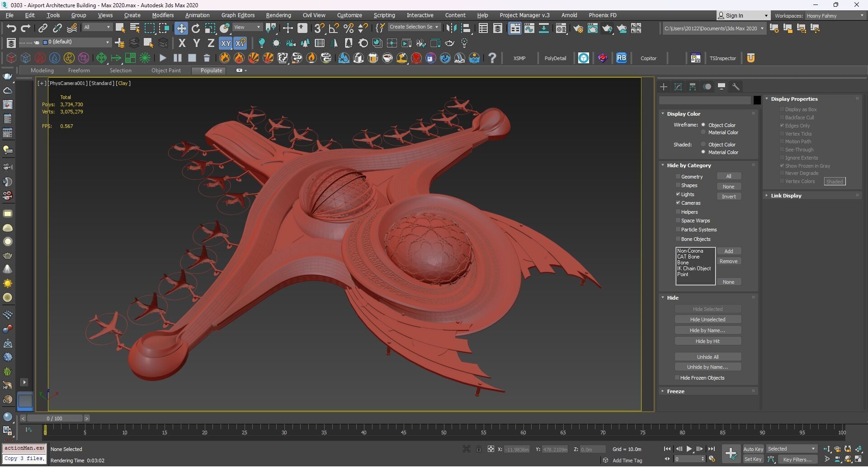Viewport: 868px width, 470px height.
Task: Toggle the selection lock padlock icon
Action: point(479,449)
